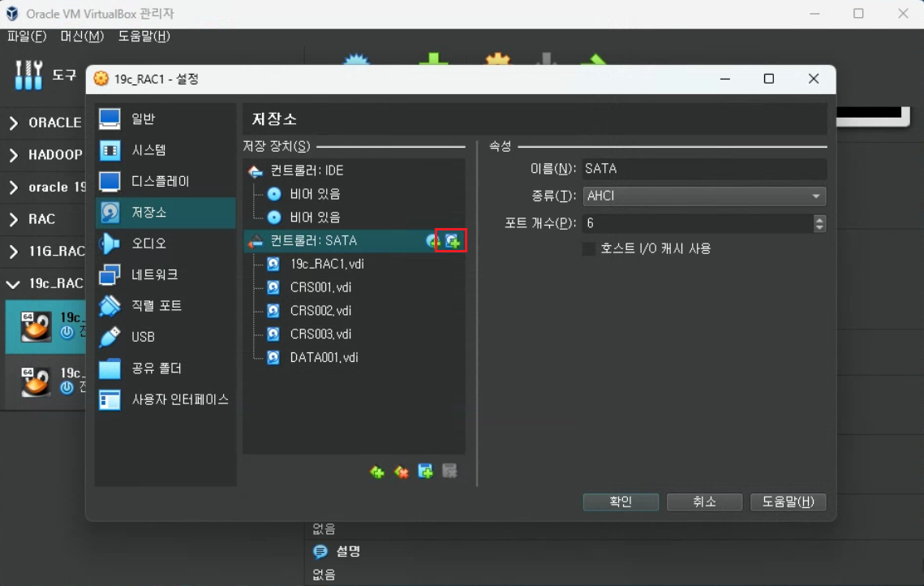Click the 이름(N) SATA name field

point(704,169)
